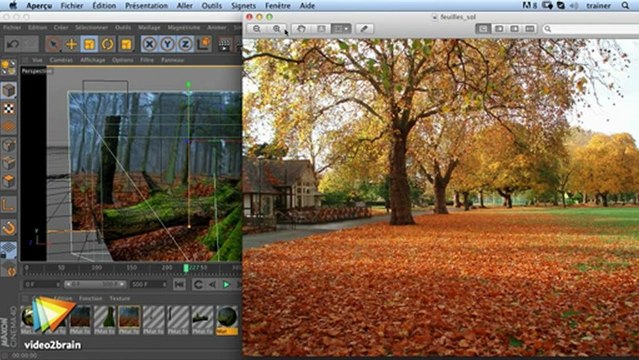Image resolution: width=639 pixels, height=360 pixels.
Task: Jump to the animation start
Action: pos(179,285)
